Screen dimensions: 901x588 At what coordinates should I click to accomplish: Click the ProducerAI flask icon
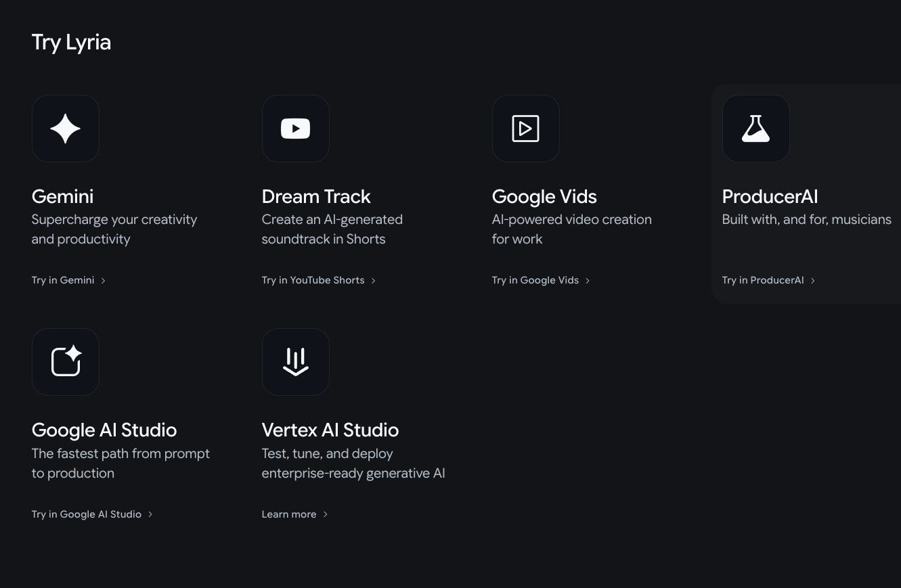pyautogui.click(x=755, y=129)
